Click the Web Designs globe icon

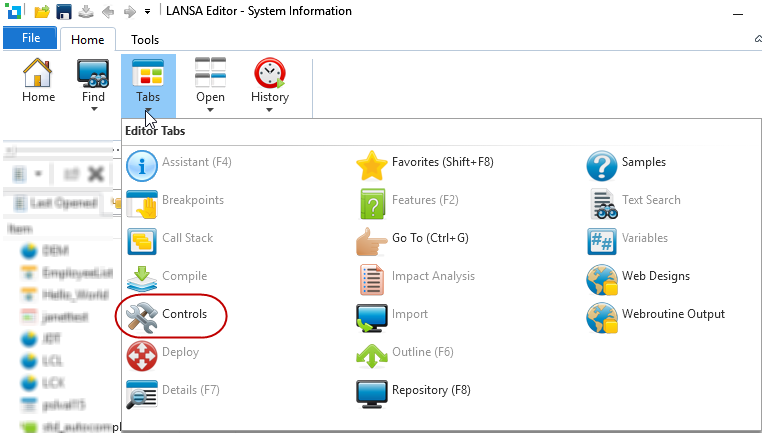click(602, 279)
